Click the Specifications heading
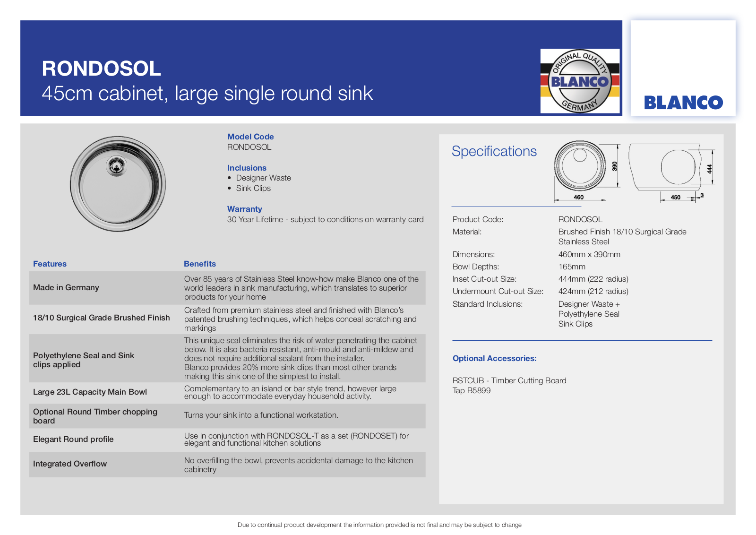This screenshot has height=535, width=756. [x=494, y=151]
